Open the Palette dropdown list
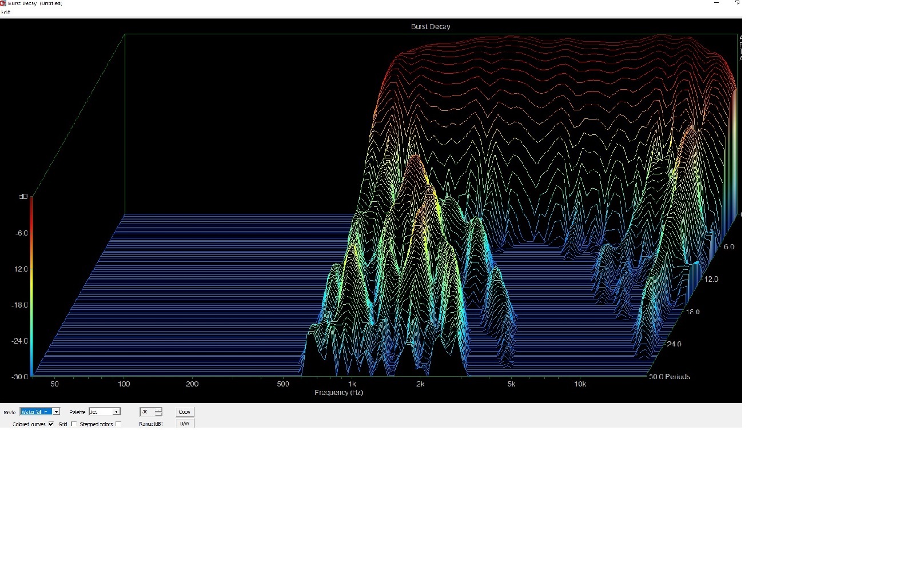 coord(116,412)
